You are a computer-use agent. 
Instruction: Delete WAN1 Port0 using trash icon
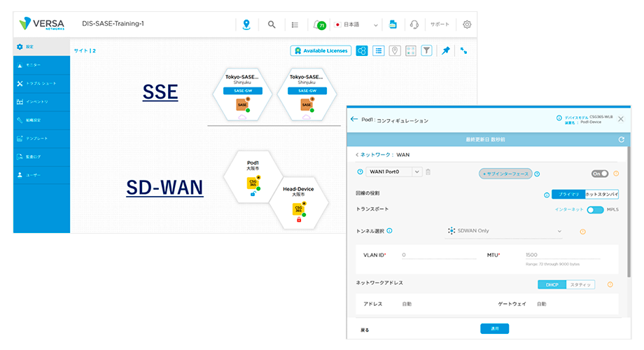[428, 172]
